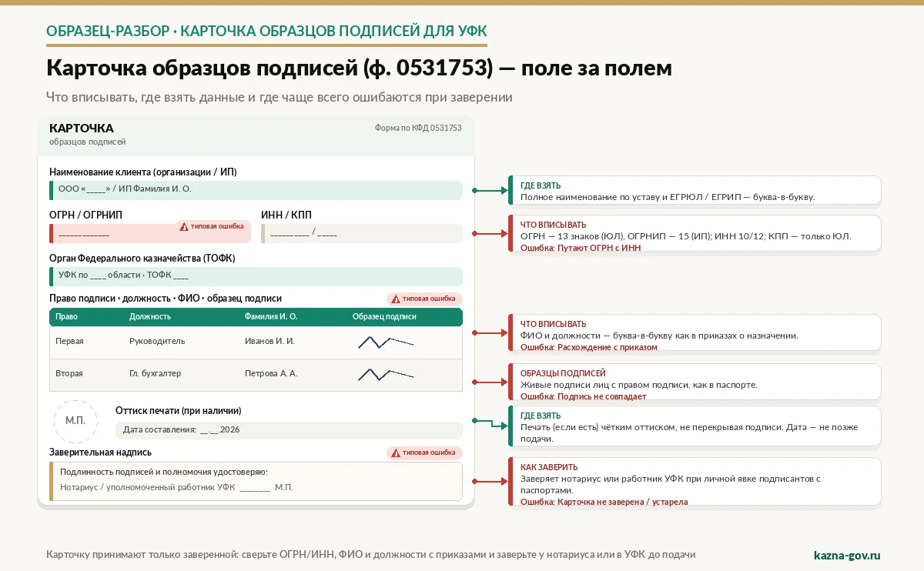924x571 pixels.
Task: Click the «УФК по ____ области» field
Action: 256,276
